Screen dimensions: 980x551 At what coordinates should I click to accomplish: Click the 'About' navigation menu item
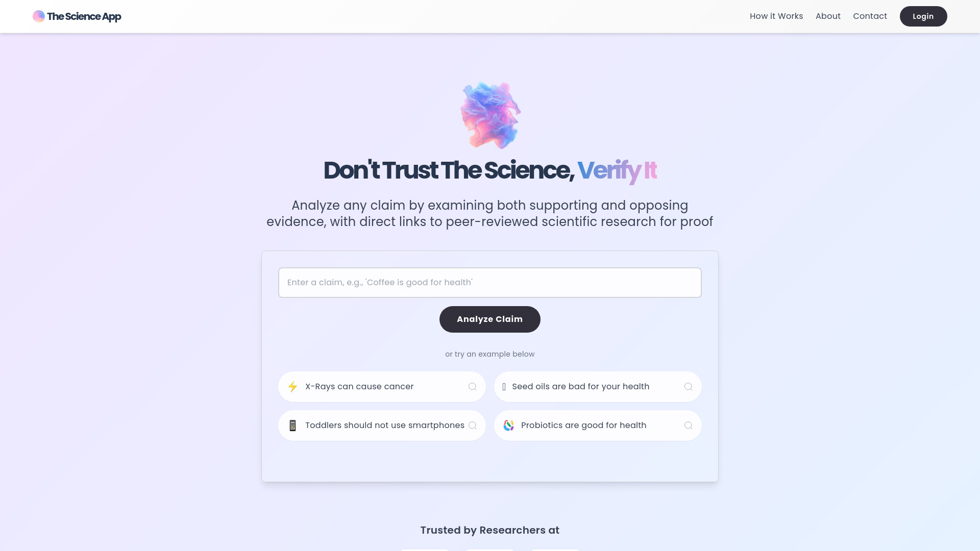[828, 16]
